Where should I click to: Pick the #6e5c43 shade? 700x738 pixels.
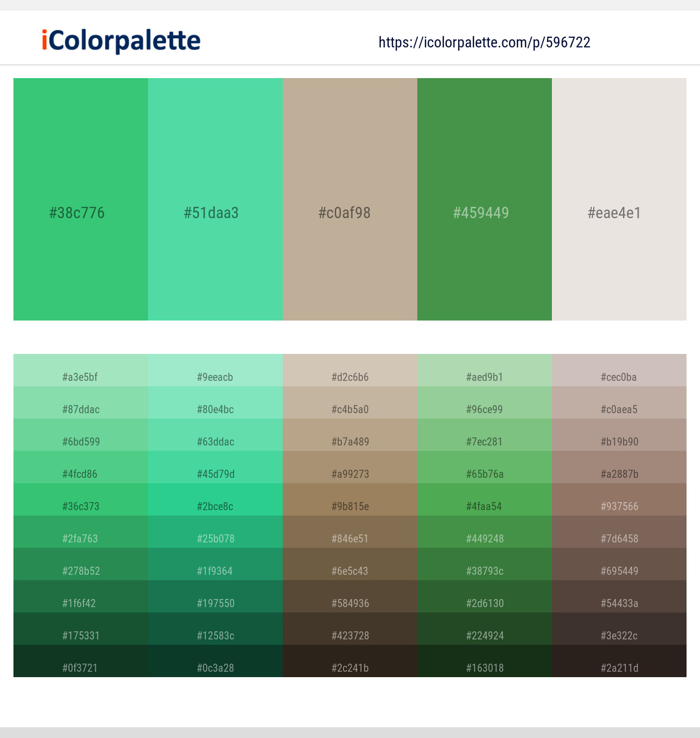(x=350, y=565)
